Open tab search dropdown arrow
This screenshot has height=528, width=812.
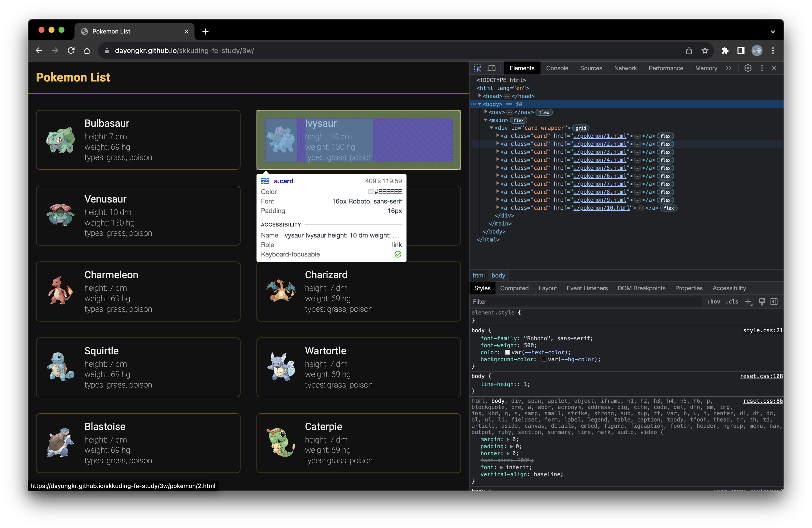point(773,31)
